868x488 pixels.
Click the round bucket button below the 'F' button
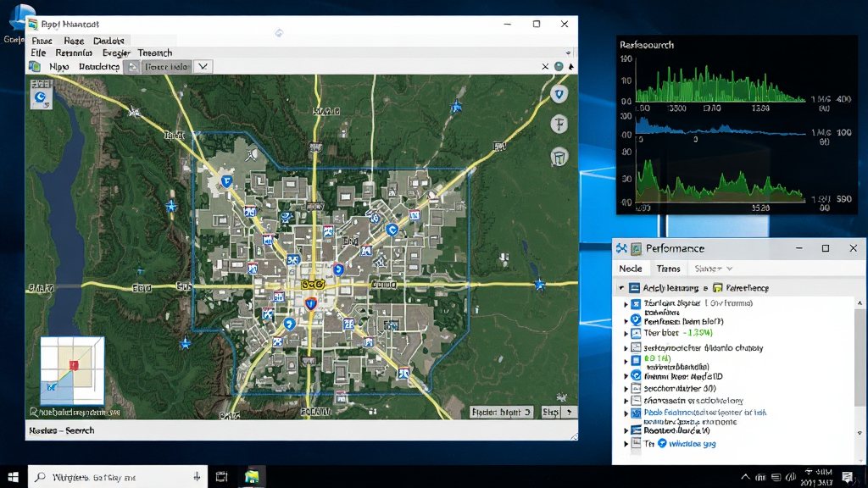tap(559, 157)
